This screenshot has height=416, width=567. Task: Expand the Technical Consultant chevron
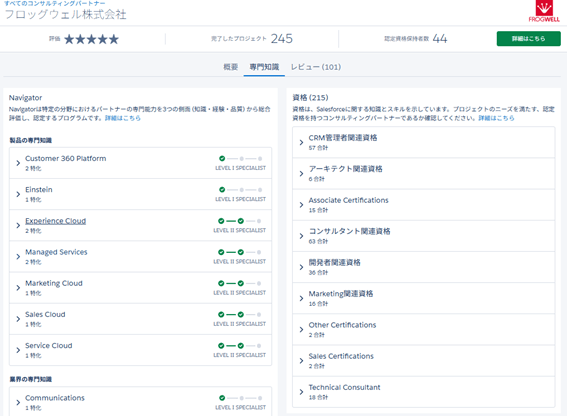click(x=301, y=392)
